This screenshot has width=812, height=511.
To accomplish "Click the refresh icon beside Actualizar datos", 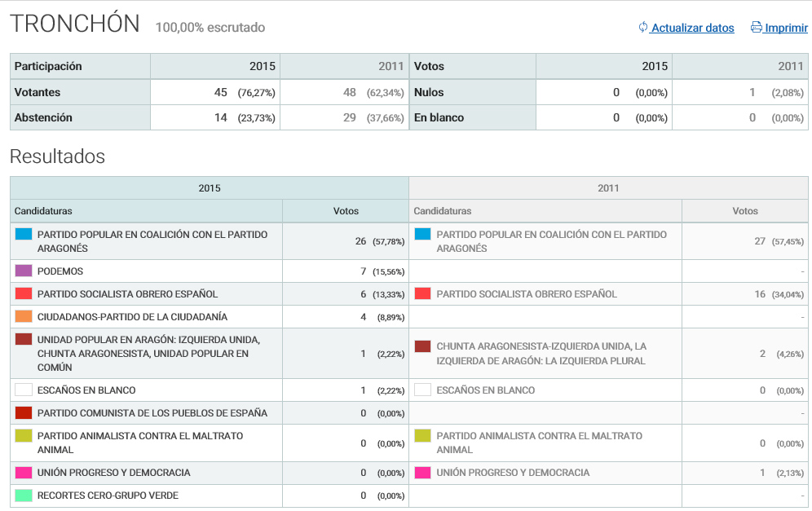I will click(x=642, y=28).
